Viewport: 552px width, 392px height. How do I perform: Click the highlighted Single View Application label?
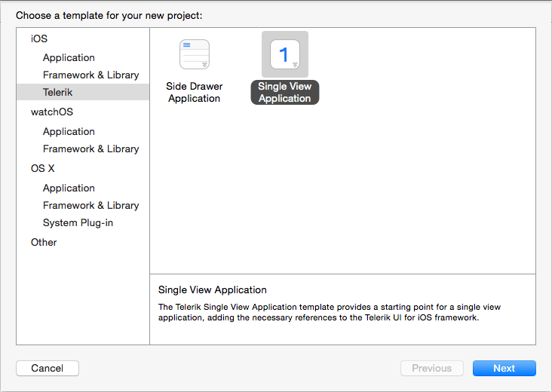click(x=285, y=92)
